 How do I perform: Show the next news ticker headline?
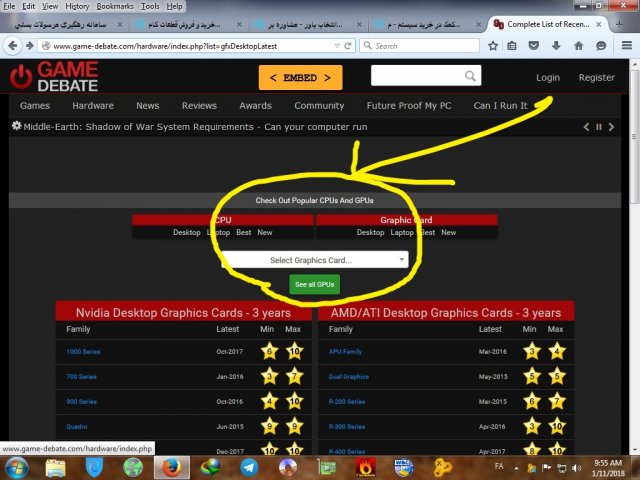pyautogui.click(x=612, y=127)
